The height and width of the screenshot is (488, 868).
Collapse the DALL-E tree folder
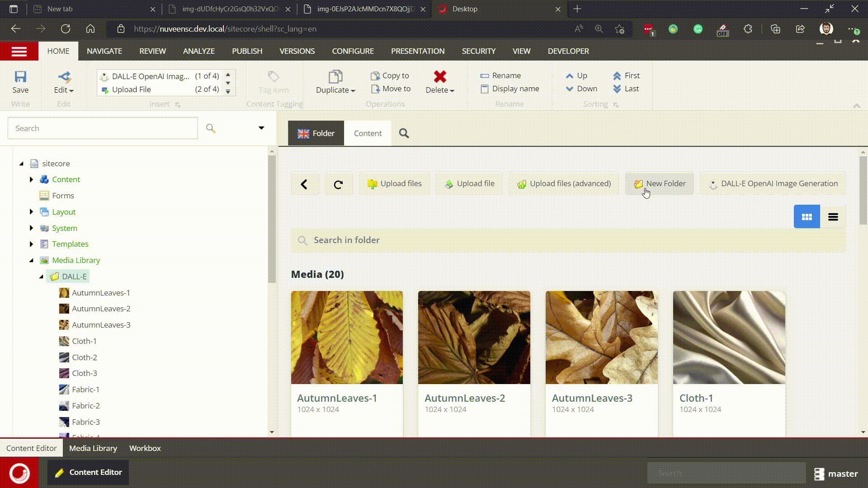point(41,277)
